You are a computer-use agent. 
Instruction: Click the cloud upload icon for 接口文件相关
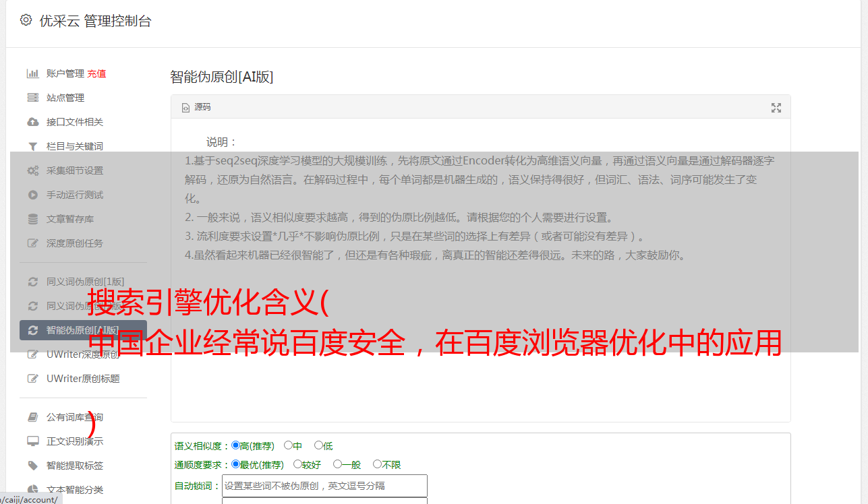coord(32,122)
